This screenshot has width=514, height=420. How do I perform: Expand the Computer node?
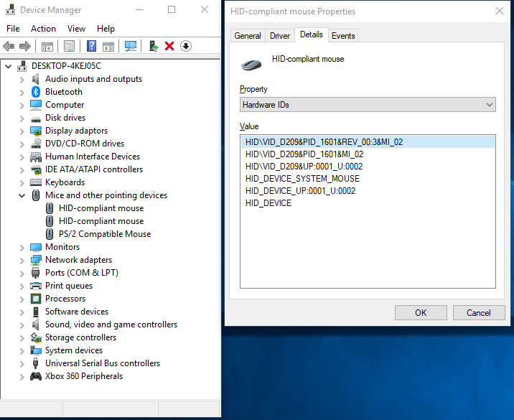(x=22, y=106)
